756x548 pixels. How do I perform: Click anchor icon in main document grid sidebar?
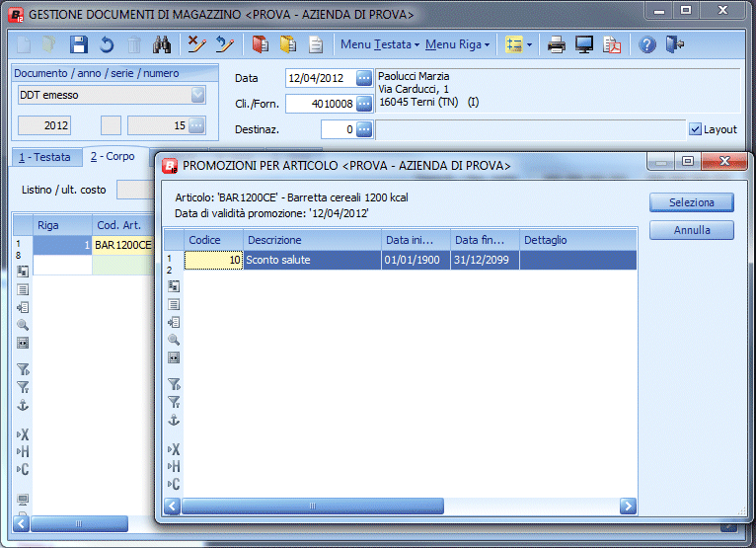coord(23,405)
